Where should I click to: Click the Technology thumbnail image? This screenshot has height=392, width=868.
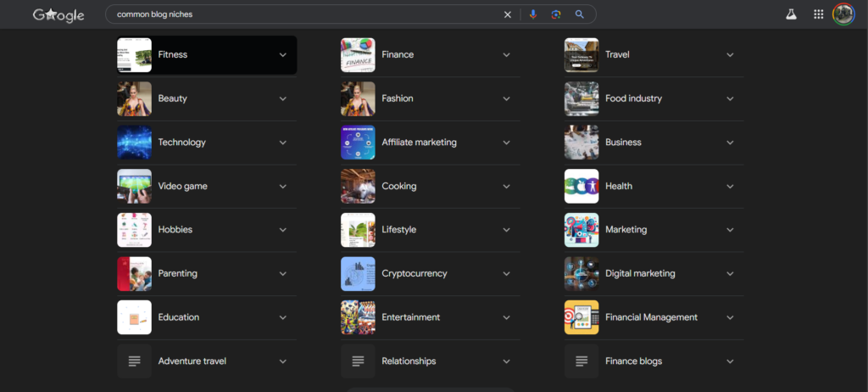point(134,143)
